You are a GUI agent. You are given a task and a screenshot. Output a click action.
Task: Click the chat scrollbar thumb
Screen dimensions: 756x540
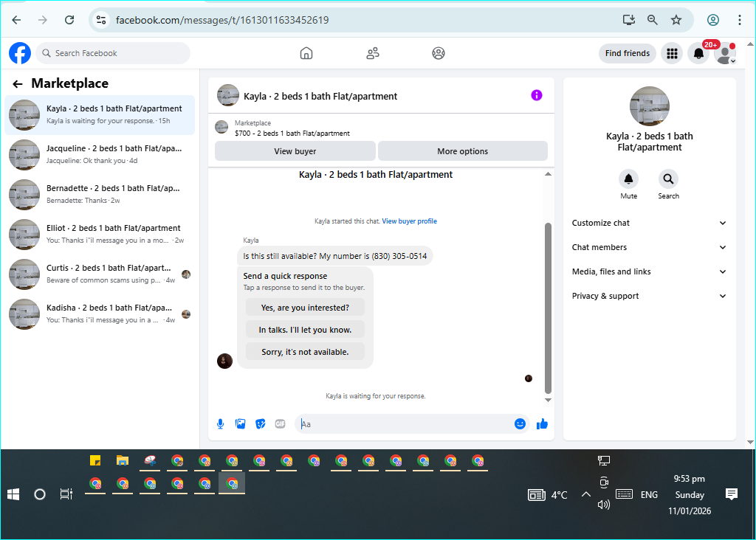(x=548, y=308)
